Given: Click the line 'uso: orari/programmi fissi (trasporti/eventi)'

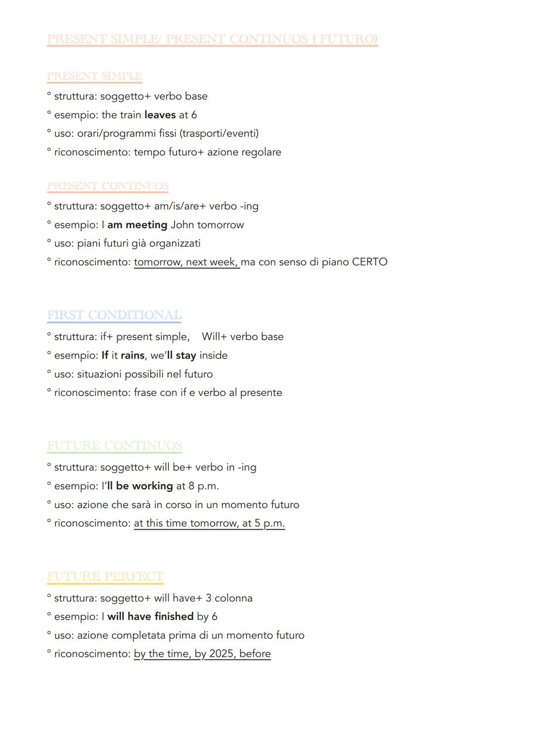Looking at the screenshot, I should [x=157, y=133].
